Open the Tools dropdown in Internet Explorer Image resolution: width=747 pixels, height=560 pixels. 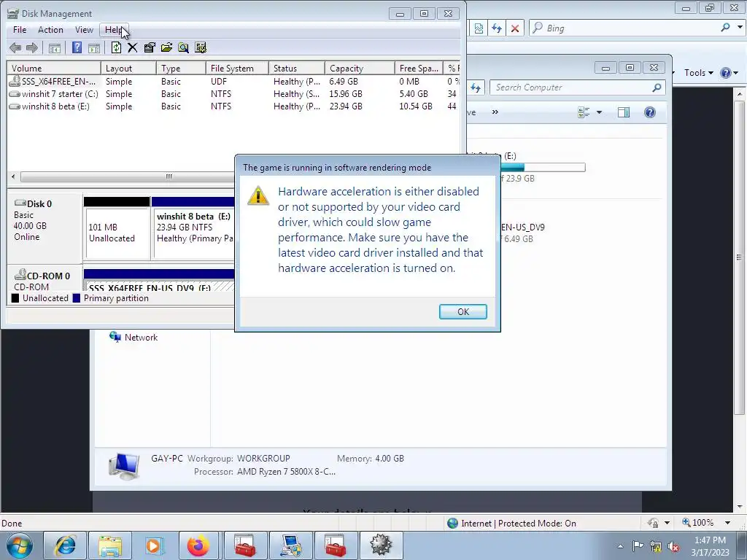(698, 73)
